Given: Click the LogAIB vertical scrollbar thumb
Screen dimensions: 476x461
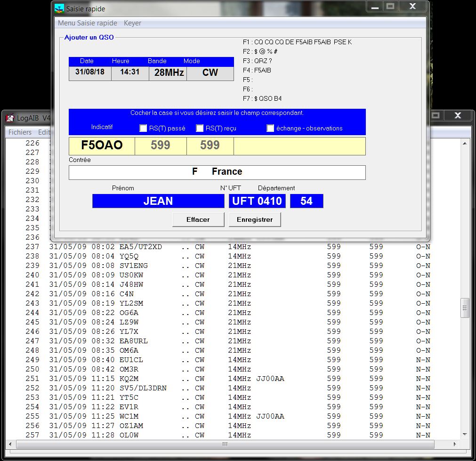Looking at the screenshot, I should [465, 308].
